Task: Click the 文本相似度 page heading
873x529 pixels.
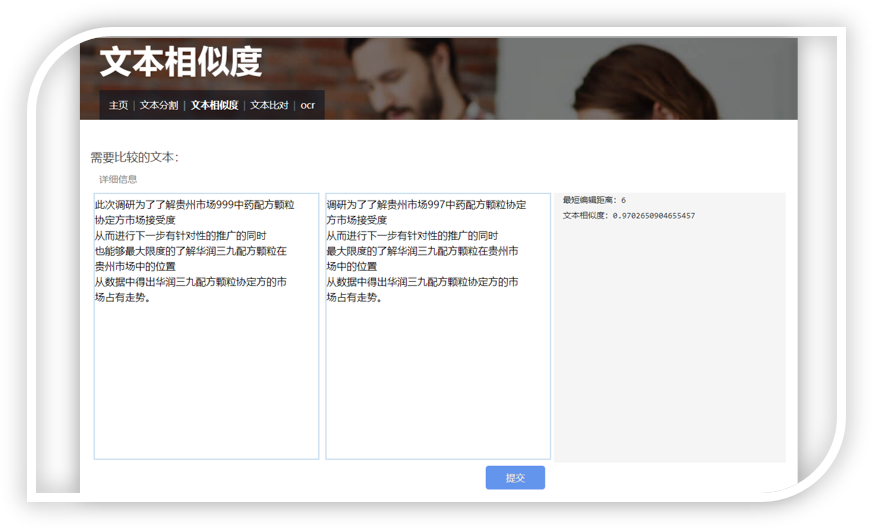Action: pos(180,62)
